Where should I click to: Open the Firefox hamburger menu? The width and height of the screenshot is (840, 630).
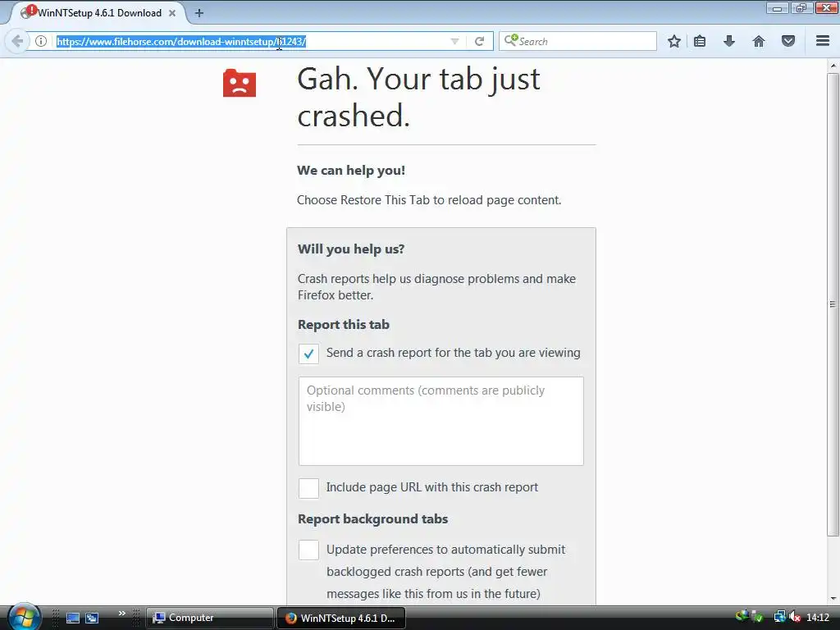pyautogui.click(x=823, y=41)
